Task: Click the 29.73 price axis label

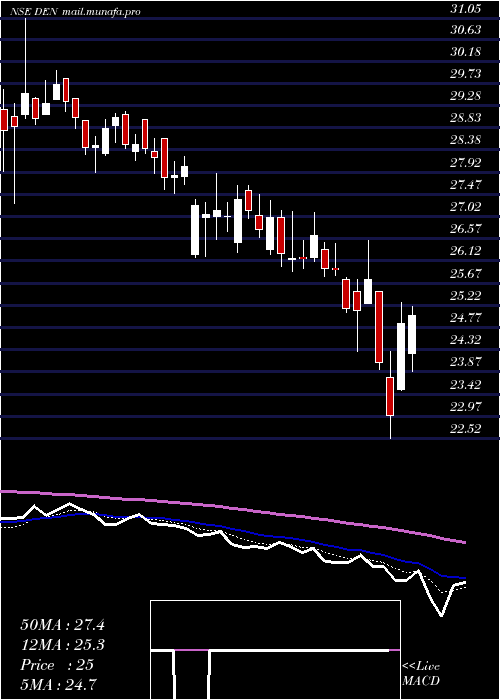Action: pos(465,74)
